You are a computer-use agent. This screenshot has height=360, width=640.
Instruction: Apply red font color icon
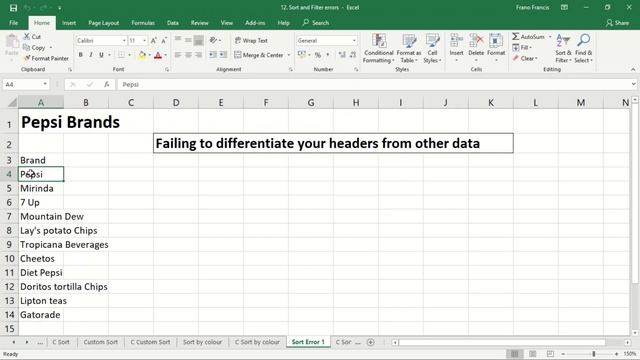[158, 55]
